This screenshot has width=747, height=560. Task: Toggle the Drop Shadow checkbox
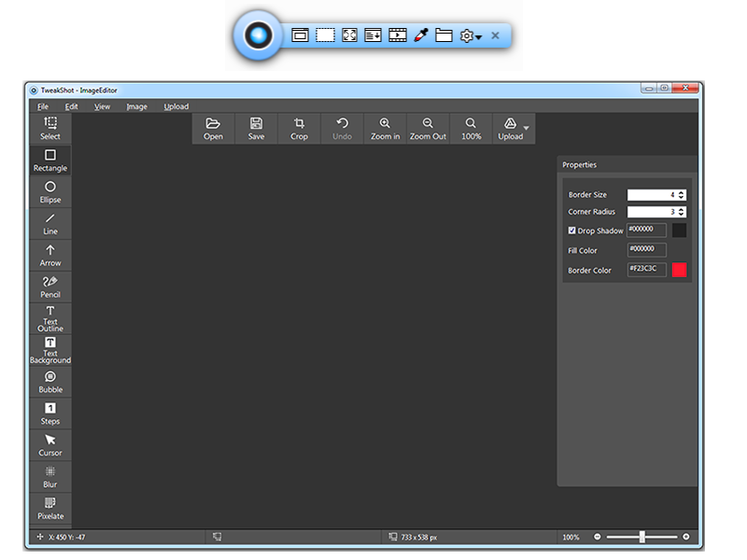[571, 231]
